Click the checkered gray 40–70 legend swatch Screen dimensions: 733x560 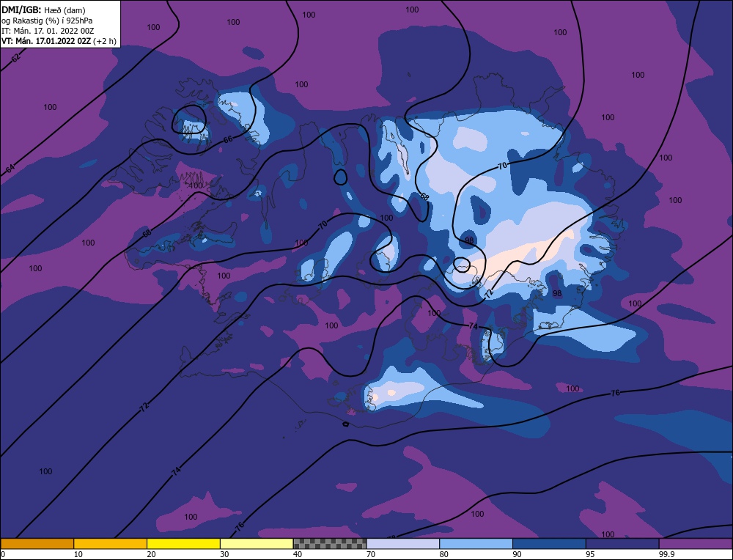coord(330,544)
